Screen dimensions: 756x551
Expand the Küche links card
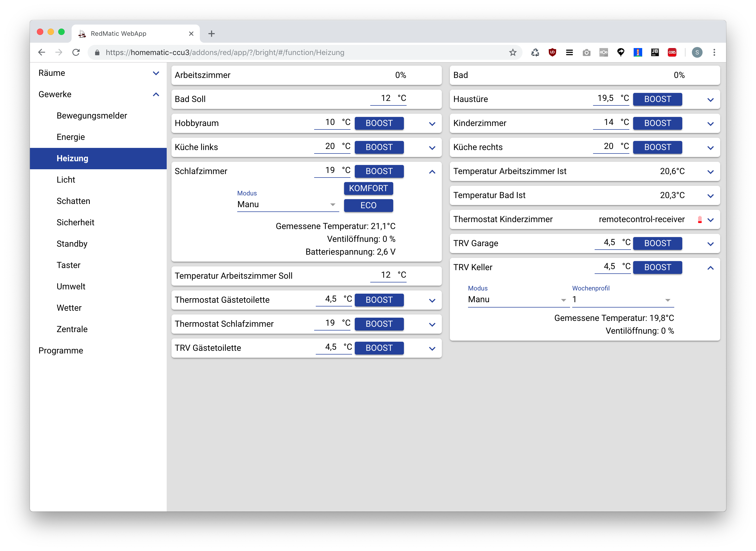click(x=432, y=148)
